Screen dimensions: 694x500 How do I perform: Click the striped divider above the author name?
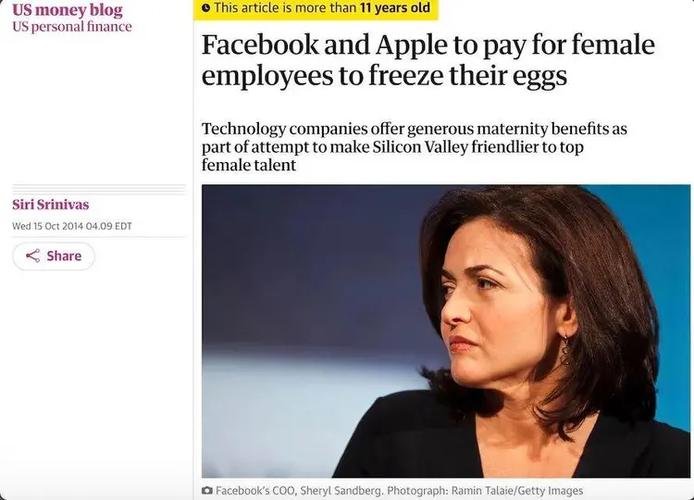pos(98,188)
